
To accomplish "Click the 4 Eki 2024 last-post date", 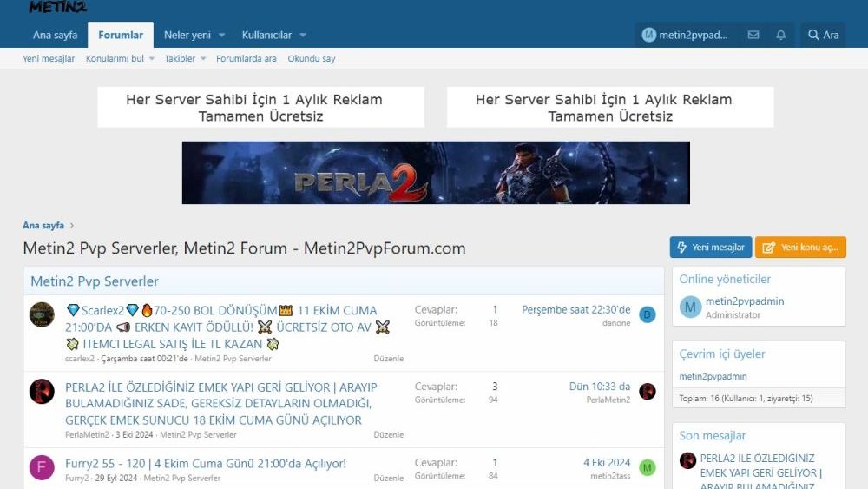I will (x=607, y=462).
